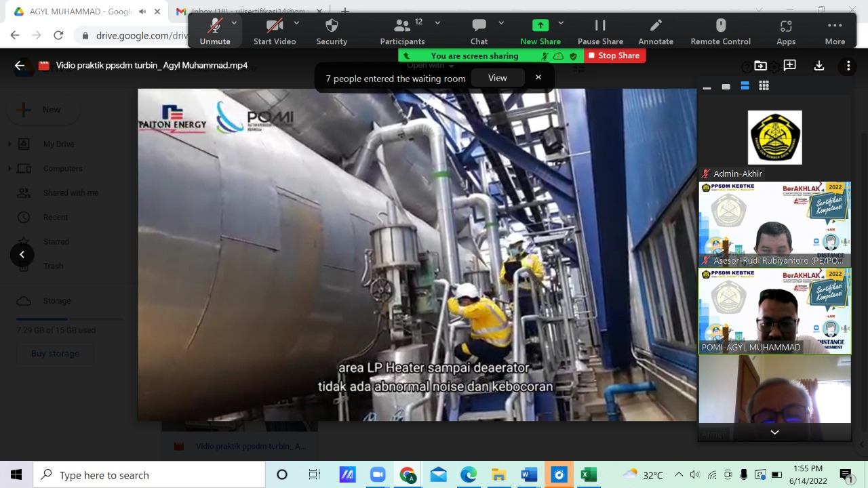Screen dimensions: 868x488
Task: Expand the Participants options arrow
Action: click(x=437, y=23)
